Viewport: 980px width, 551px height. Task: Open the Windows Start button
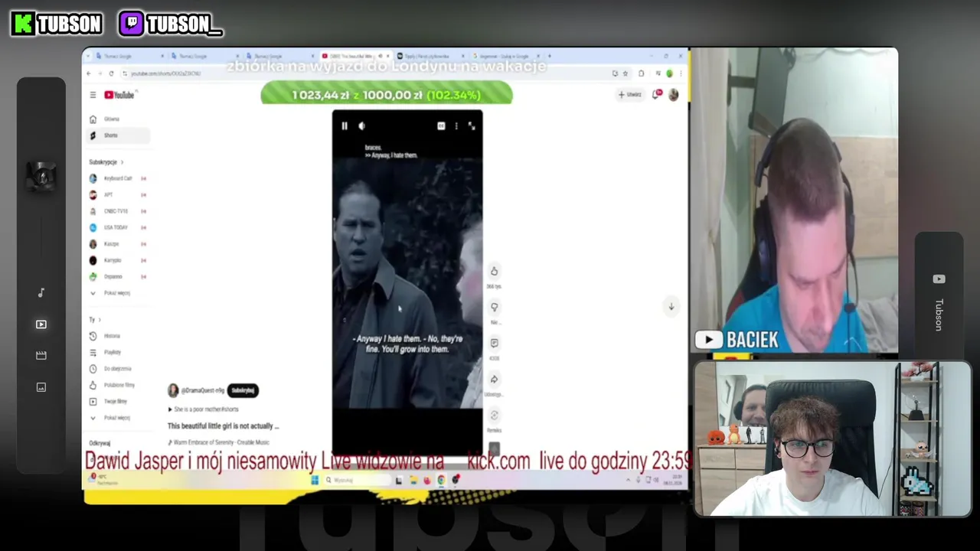[x=315, y=480]
